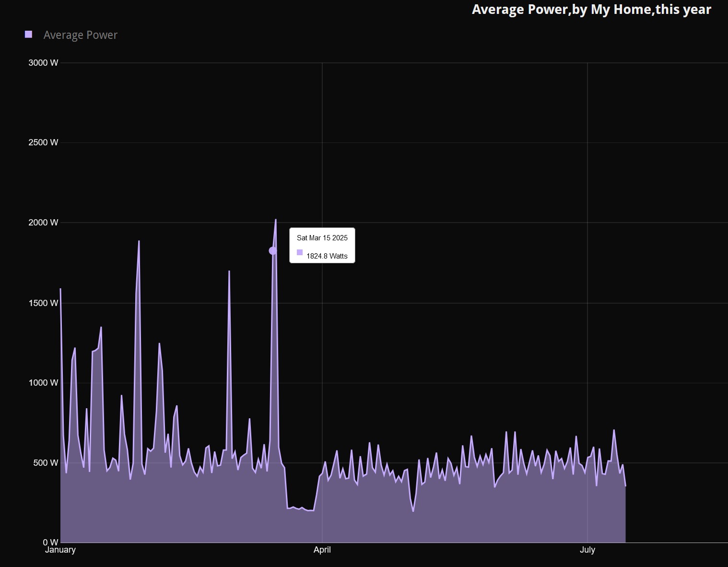Click the tallest peak just above 2000 W
Image resolution: width=728 pixels, height=567 pixels.
[275, 220]
